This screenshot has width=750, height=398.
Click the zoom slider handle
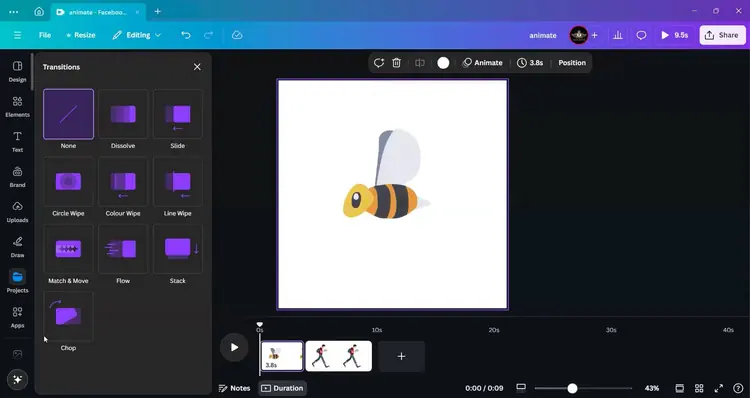click(572, 388)
